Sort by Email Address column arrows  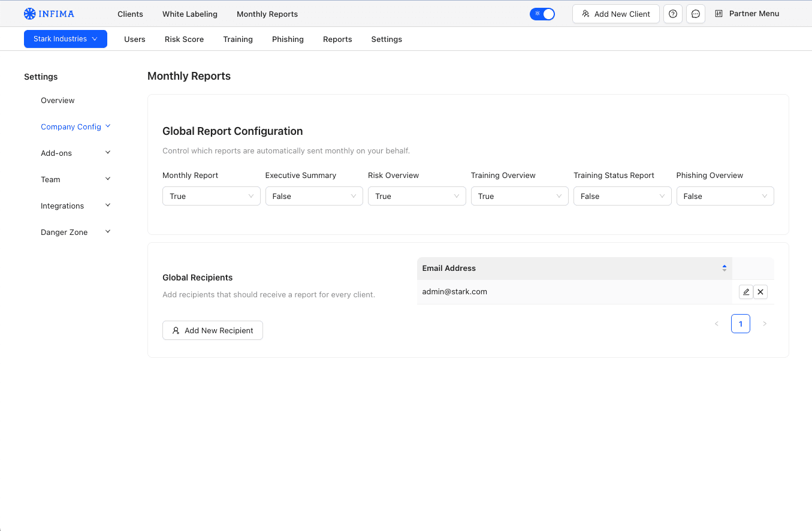724,268
